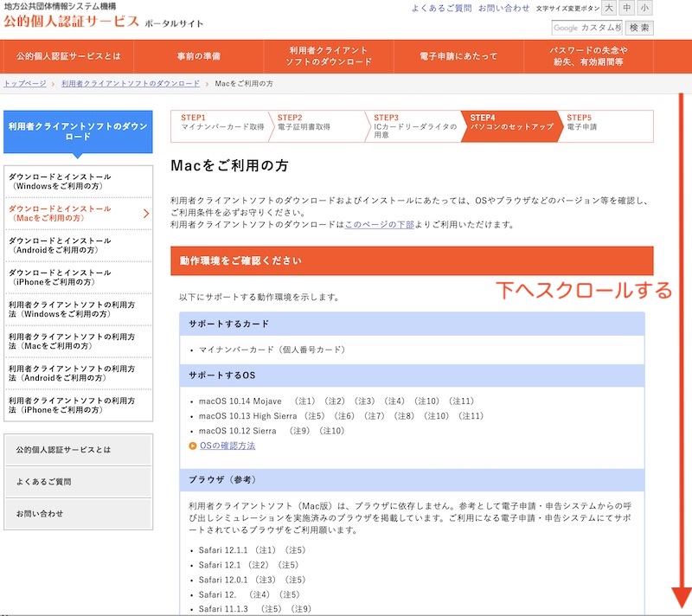The height and width of the screenshot is (616, 692).
Task: Follow the このページの下部 link
Action: (379, 225)
